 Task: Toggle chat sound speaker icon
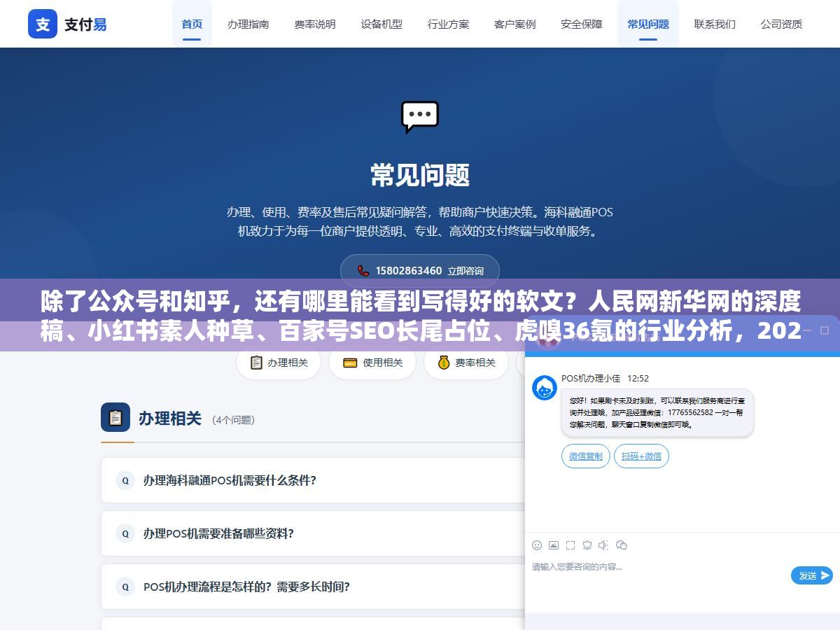[604, 545]
